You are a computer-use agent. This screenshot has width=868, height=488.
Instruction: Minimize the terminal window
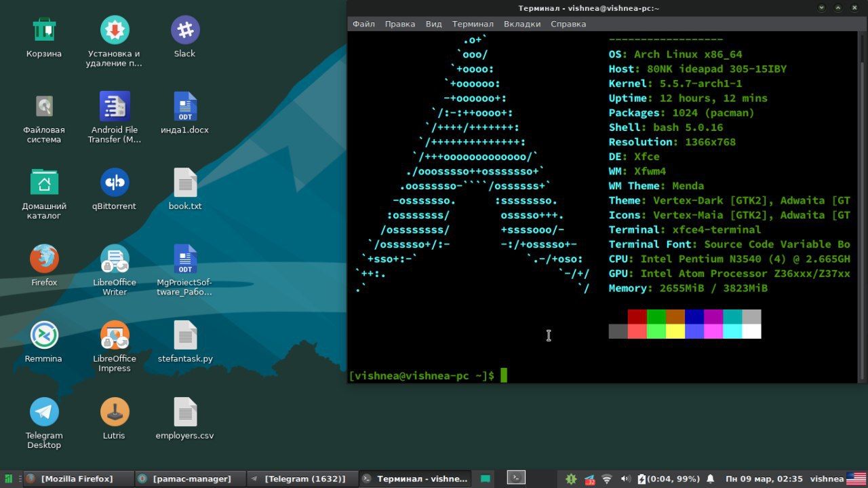click(821, 8)
